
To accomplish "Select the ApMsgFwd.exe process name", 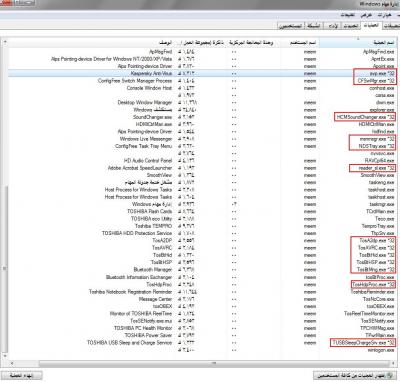I will tap(378, 52).
